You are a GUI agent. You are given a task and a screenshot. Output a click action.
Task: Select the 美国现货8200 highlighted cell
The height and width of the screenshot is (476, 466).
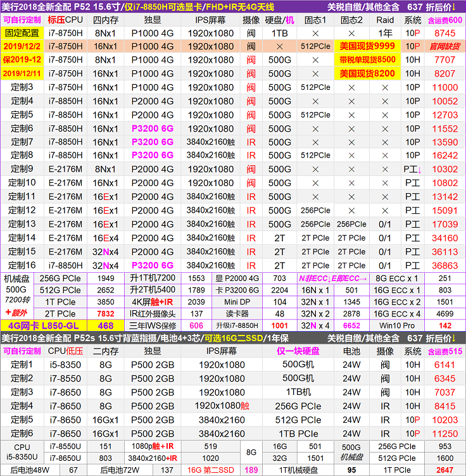pyautogui.click(x=367, y=73)
